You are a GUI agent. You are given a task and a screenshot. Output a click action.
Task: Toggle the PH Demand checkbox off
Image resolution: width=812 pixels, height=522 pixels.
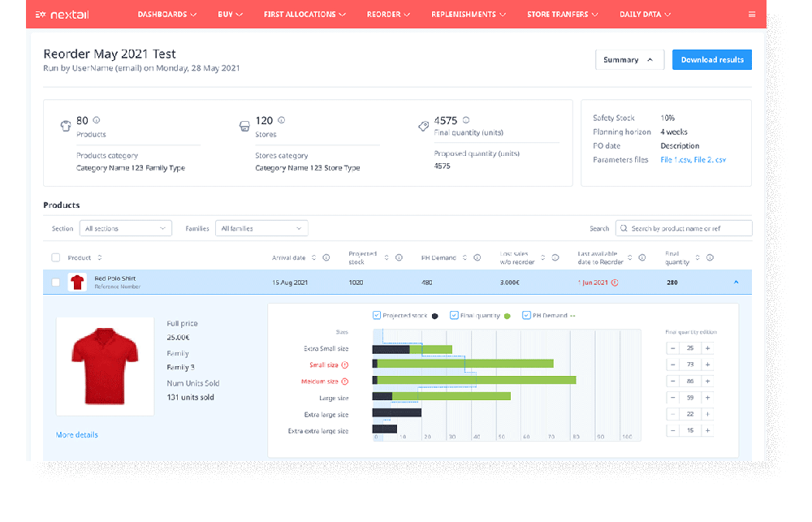coord(525,314)
